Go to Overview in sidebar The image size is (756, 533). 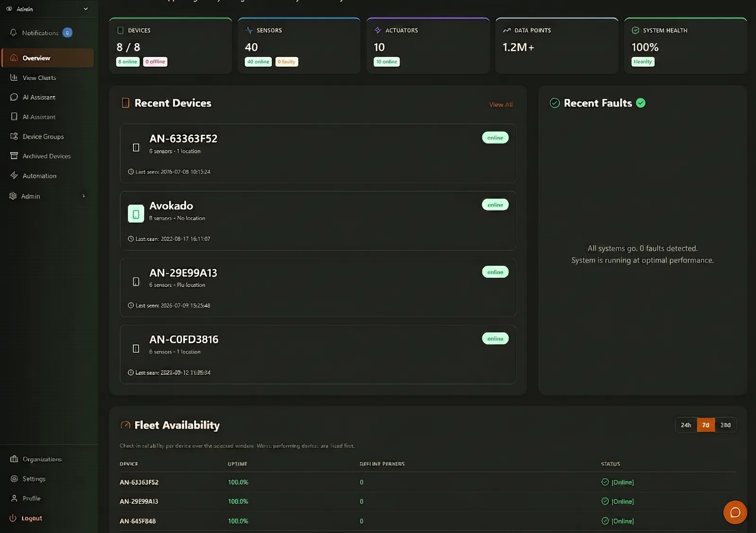pos(48,58)
